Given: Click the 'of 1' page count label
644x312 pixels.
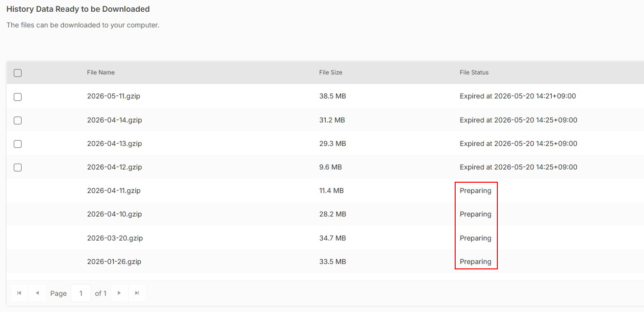Looking at the screenshot, I should click(x=101, y=293).
